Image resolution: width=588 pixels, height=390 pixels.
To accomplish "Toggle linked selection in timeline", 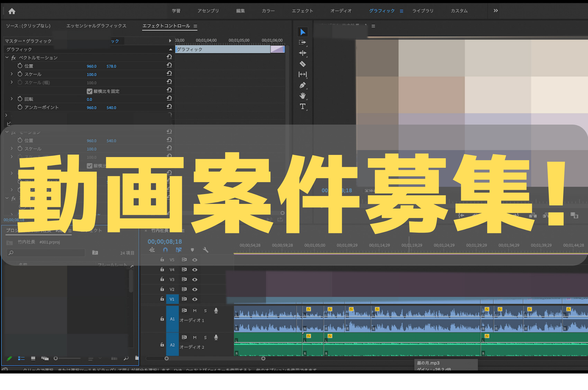I will (179, 250).
